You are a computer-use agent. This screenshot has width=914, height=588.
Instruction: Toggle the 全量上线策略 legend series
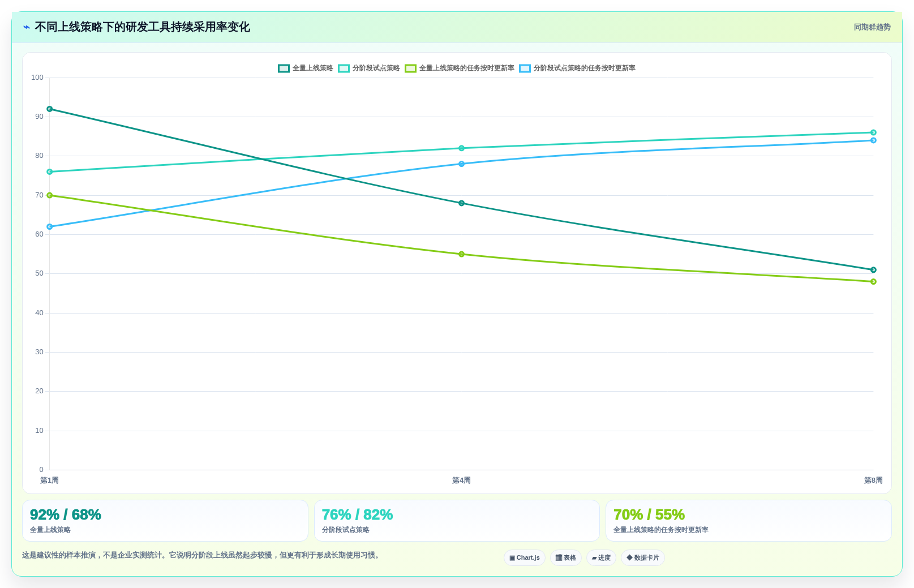(306, 68)
